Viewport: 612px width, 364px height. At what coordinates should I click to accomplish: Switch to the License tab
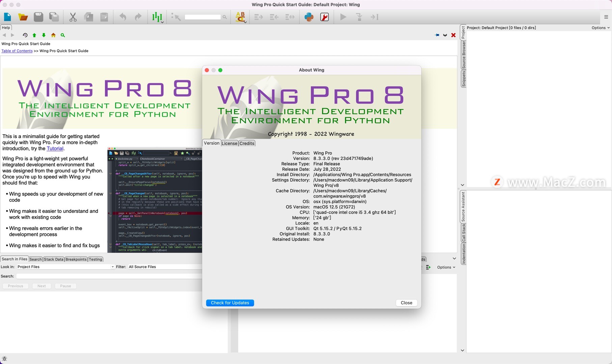pos(229,143)
